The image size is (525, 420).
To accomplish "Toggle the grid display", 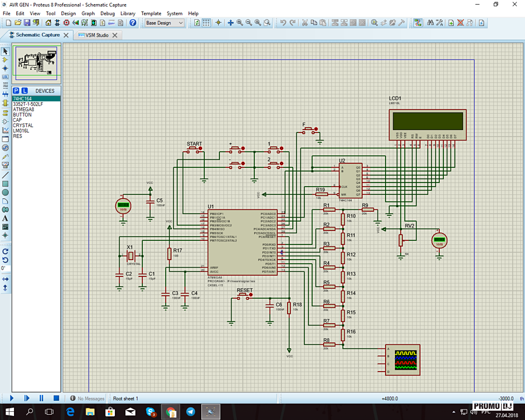I will coord(206,23).
